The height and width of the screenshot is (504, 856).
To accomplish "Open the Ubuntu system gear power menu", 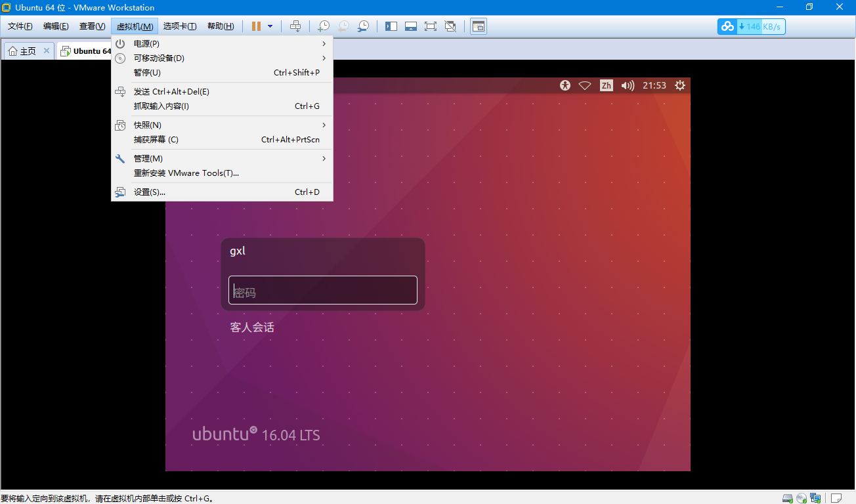I will pyautogui.click(x=680, y=85).
